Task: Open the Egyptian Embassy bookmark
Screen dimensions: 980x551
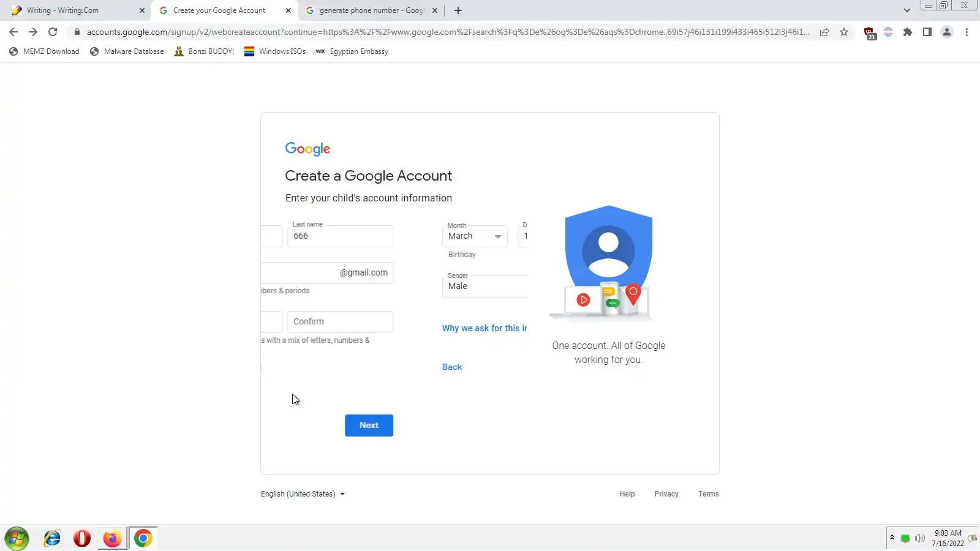Action: tap(352, 51)
